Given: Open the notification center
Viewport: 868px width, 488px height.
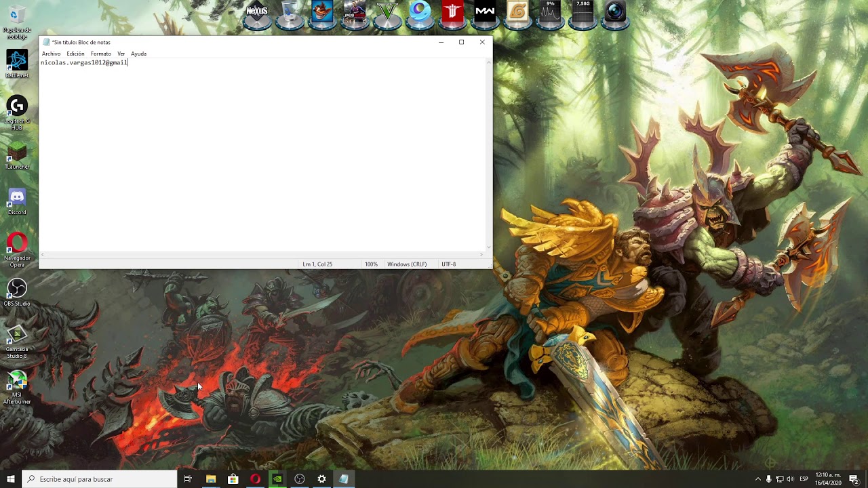Looking at the screenshot, I should tap(854, 479).
